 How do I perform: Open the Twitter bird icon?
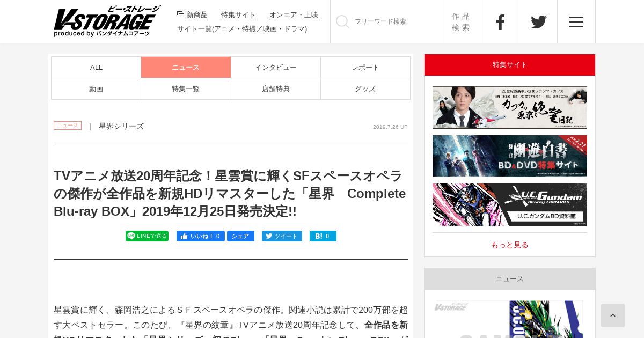[x=538, y=21]
